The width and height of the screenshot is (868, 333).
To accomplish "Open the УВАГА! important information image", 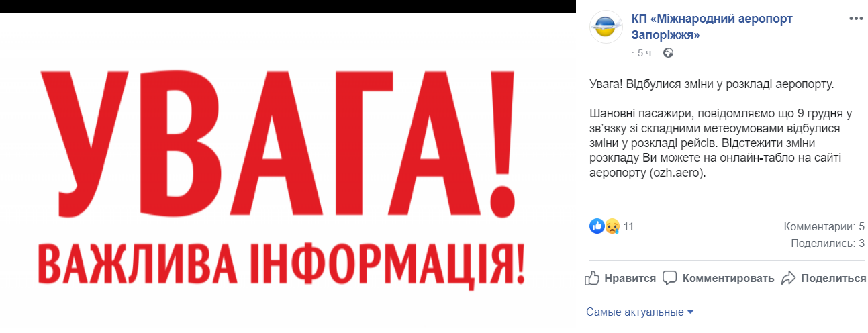I will (x=287, y=173).
